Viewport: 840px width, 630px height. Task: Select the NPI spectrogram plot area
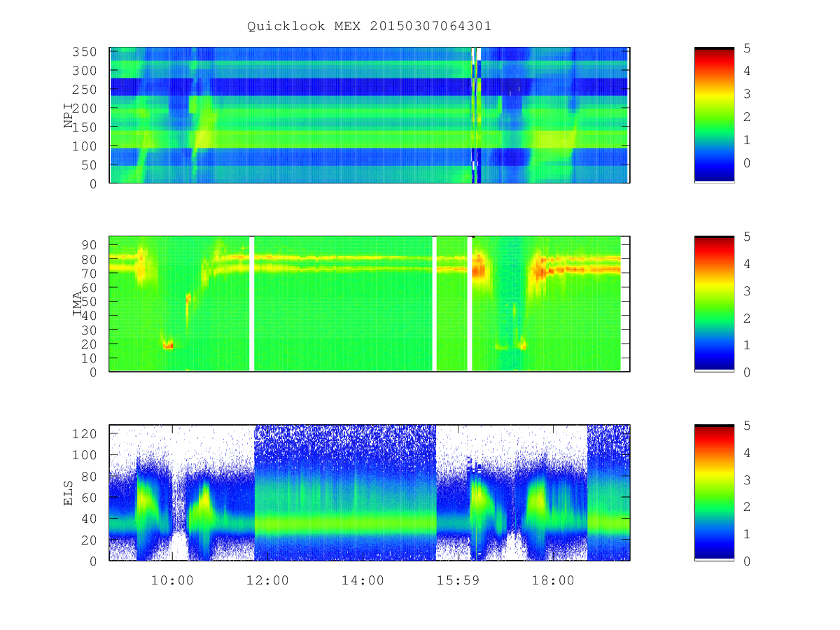coord(370,115)
